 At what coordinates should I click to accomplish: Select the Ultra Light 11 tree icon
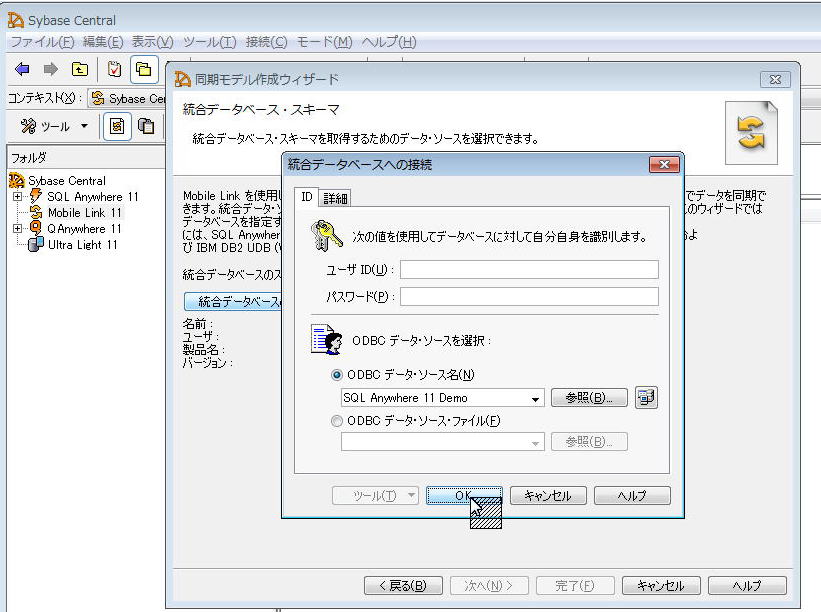[36, 245]
